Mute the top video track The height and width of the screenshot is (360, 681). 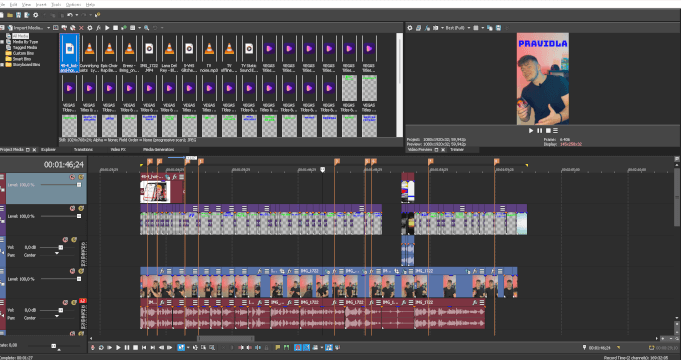[x=72, y=177]
